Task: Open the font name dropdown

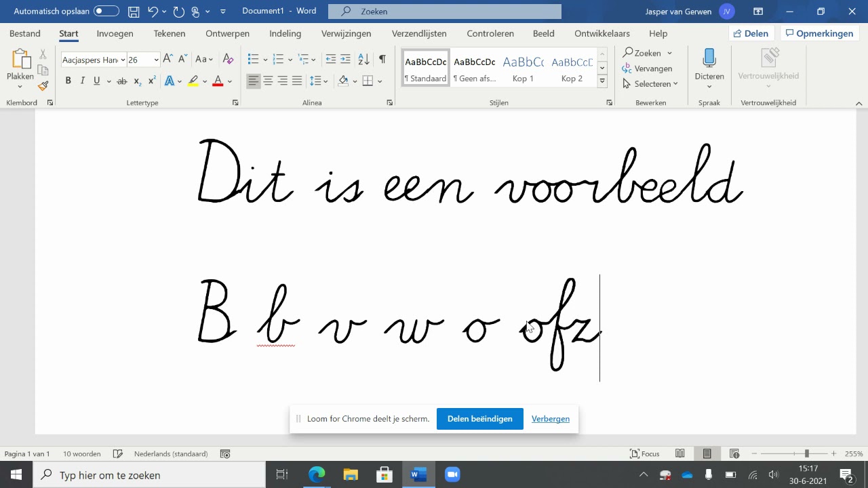Action: click(x=123, y=60)
